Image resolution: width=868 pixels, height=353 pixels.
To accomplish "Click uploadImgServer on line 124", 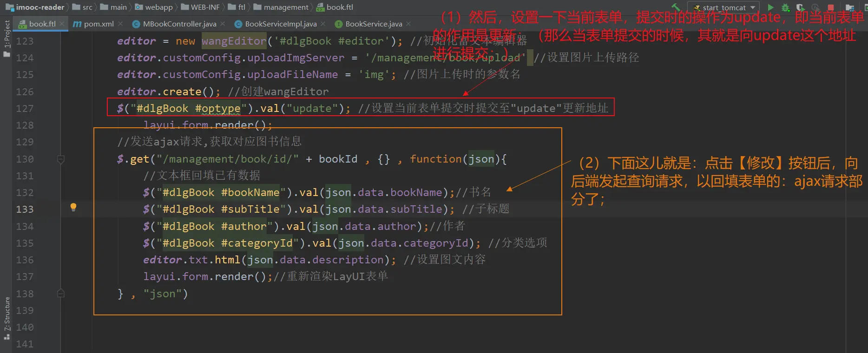I will 296,58.
